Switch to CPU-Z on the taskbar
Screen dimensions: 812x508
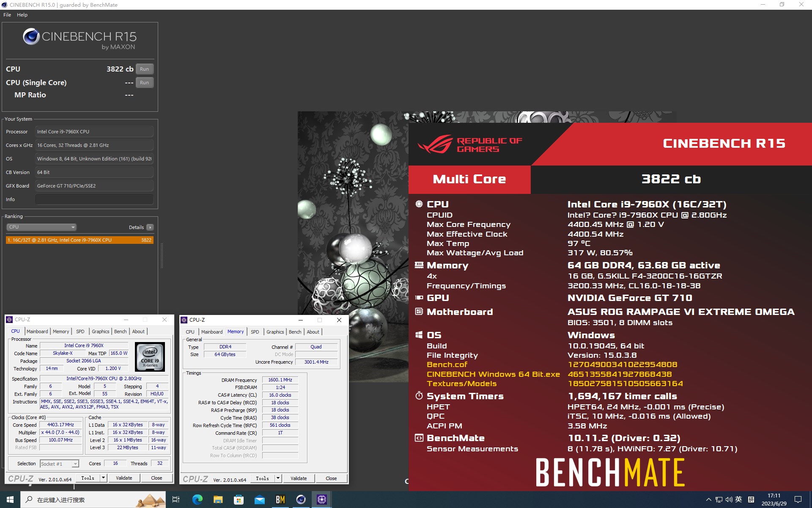point(321,500)
